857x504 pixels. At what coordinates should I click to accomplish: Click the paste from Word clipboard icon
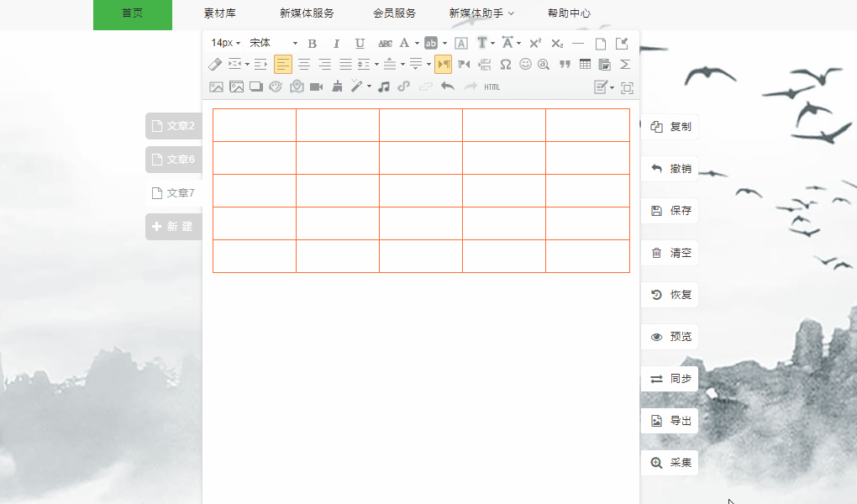604,65
